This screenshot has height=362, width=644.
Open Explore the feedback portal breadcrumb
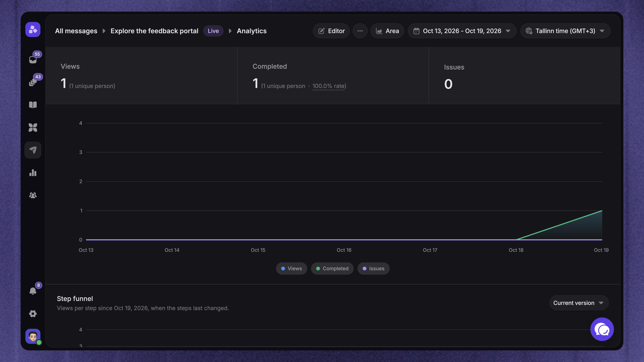(154, 31)
